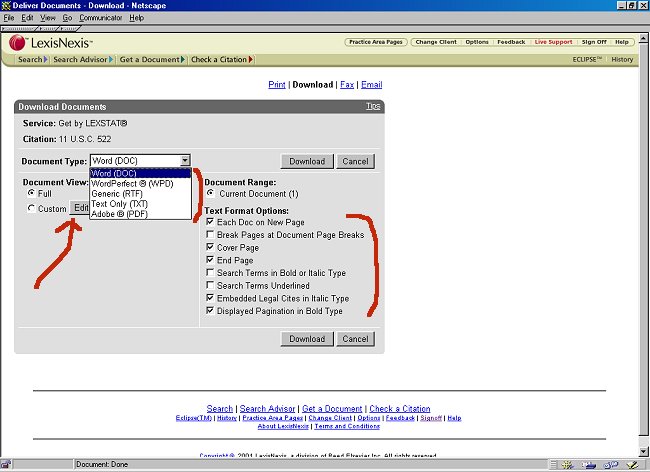Open the Fax delivery link

click(x=347, y=85)
